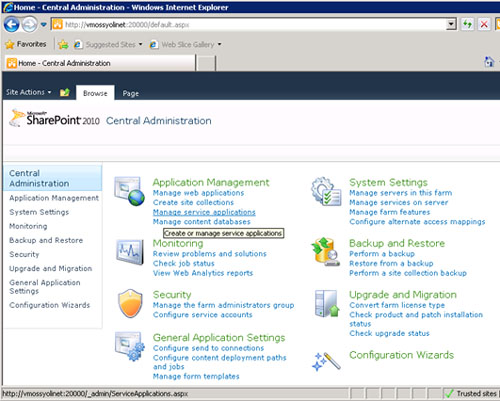Click the Configuration Wizards wand icon
This screenshot has height=401, width=500.
coord(326,361)
